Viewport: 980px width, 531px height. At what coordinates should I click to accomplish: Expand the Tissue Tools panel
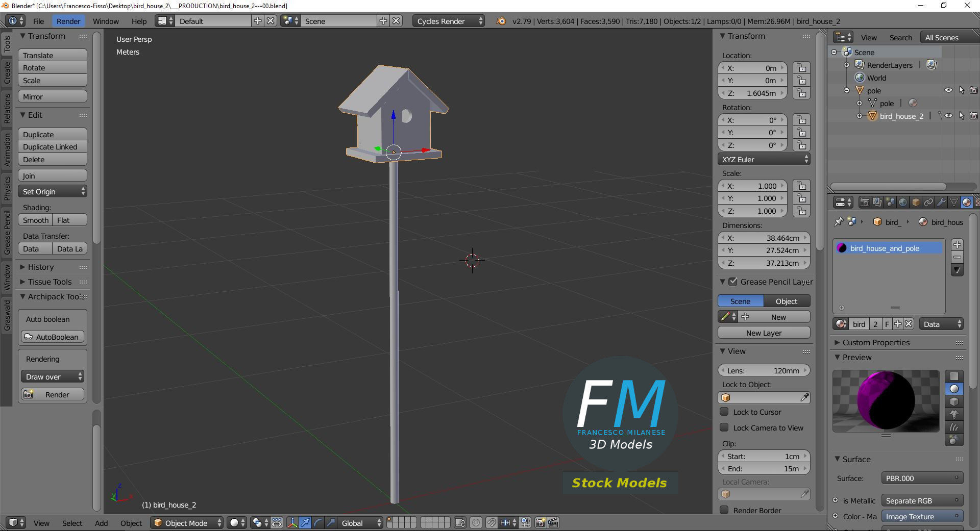point(50,282)
